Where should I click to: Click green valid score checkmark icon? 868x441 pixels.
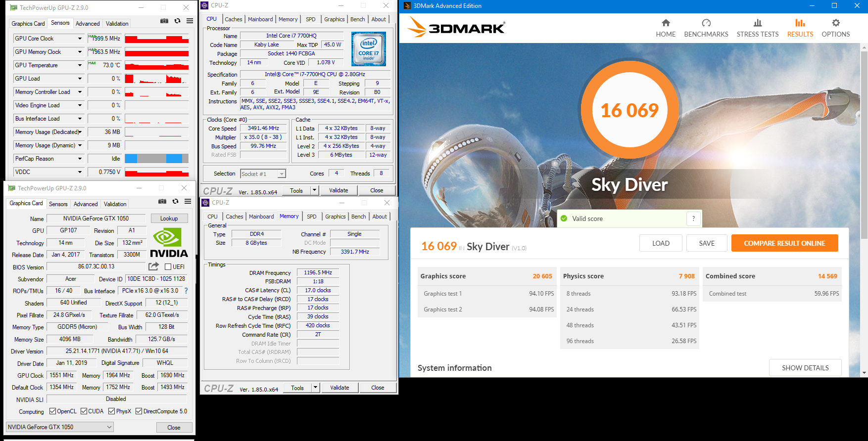pyautogui.click(x=564, y=219)
